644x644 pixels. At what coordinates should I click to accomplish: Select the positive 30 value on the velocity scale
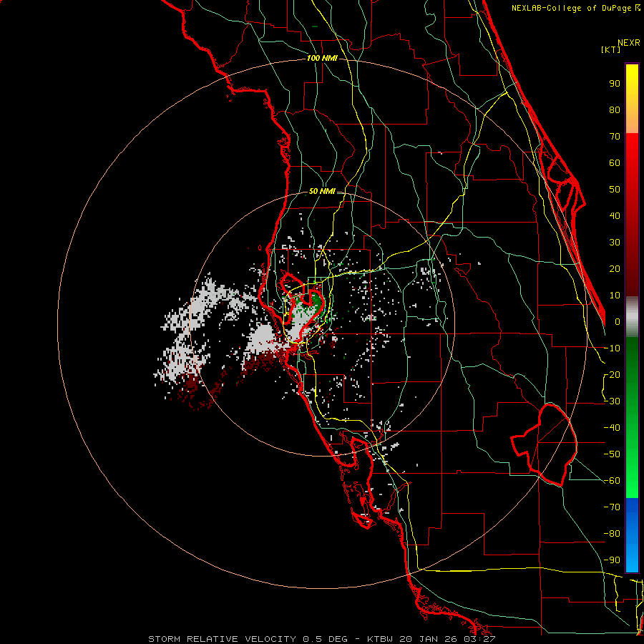coord(615,243)
